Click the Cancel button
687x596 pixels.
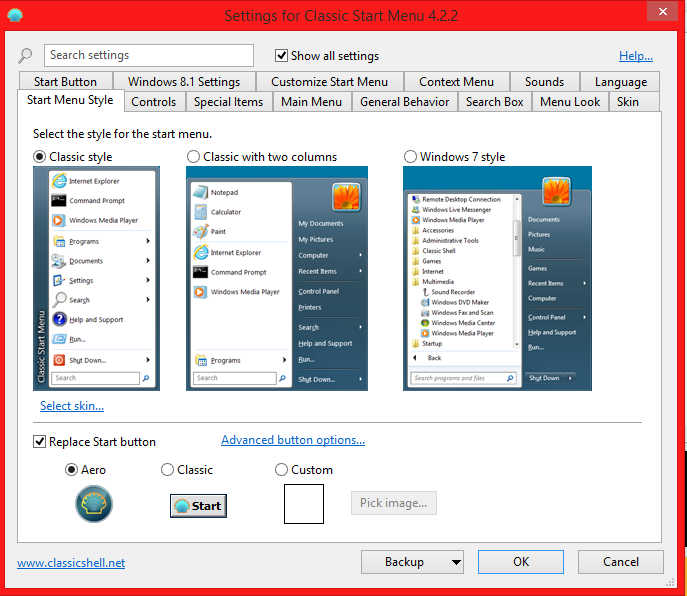pos(620,562)
